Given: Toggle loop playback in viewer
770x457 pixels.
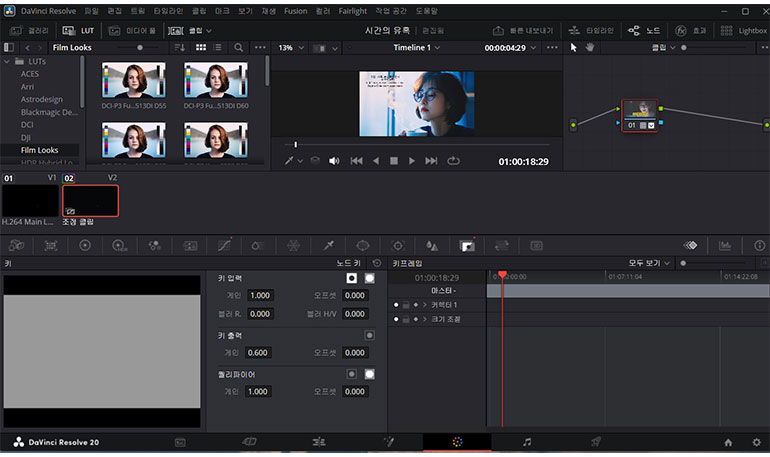Looking at the screenshot, I should pos(453,160).
